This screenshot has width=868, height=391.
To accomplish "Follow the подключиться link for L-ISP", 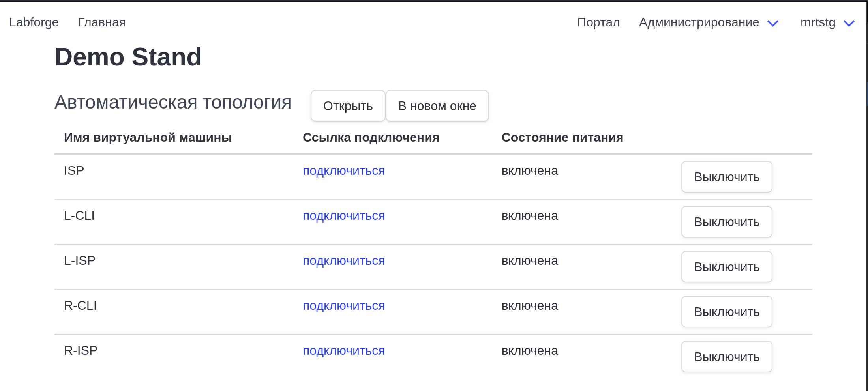I will [343, 261].
